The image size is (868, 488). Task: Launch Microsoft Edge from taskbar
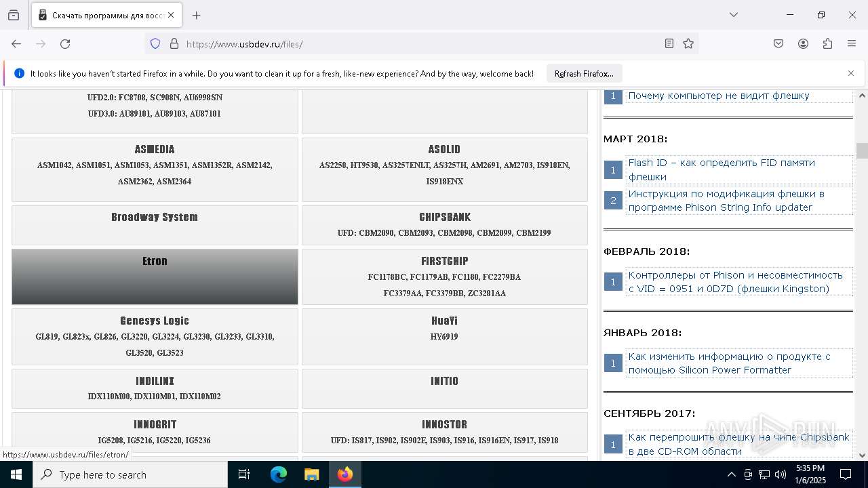(x=279, y=474)
